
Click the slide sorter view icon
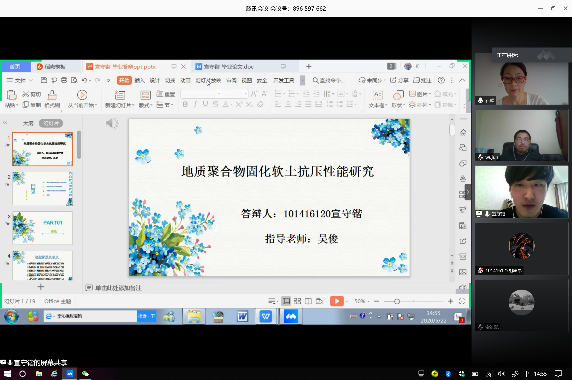pyautogui.click(x=297, y=301)
